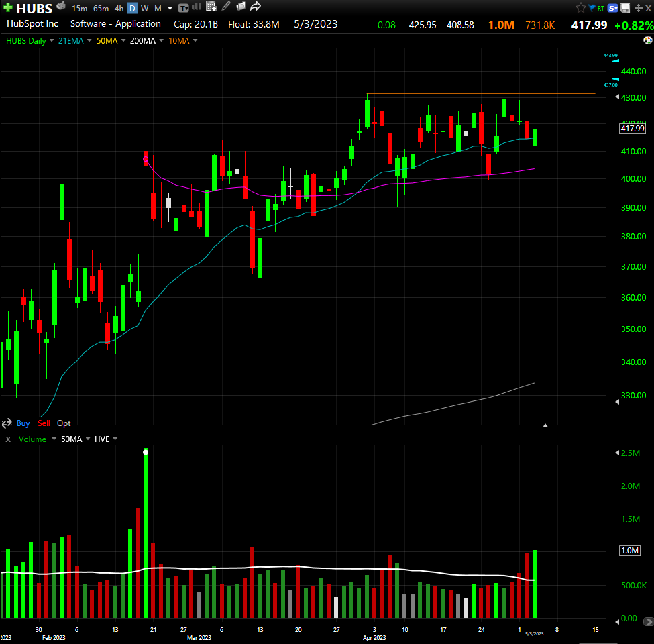Screen dimensions: 654x644
Task: Click the floppy disk save icon
Action: (x=625, y=8)
